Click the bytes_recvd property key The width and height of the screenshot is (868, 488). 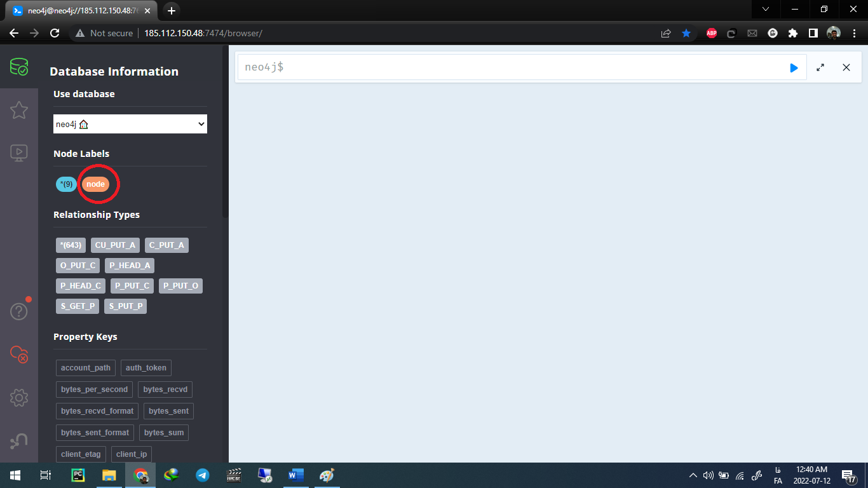(165, 390)
